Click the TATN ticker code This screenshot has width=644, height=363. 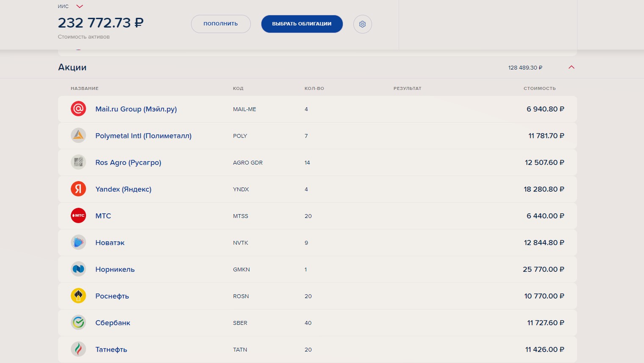click(x=240, y=349)
